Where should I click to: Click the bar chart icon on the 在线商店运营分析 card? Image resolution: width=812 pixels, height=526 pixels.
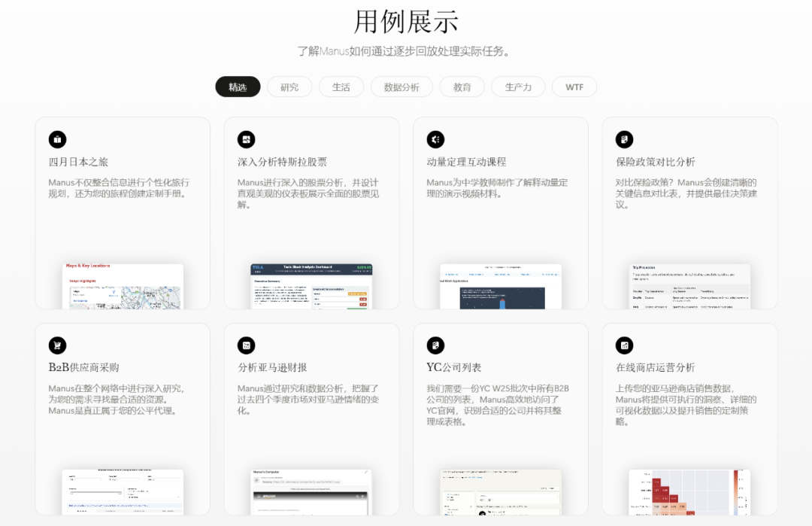click(625, 345)
